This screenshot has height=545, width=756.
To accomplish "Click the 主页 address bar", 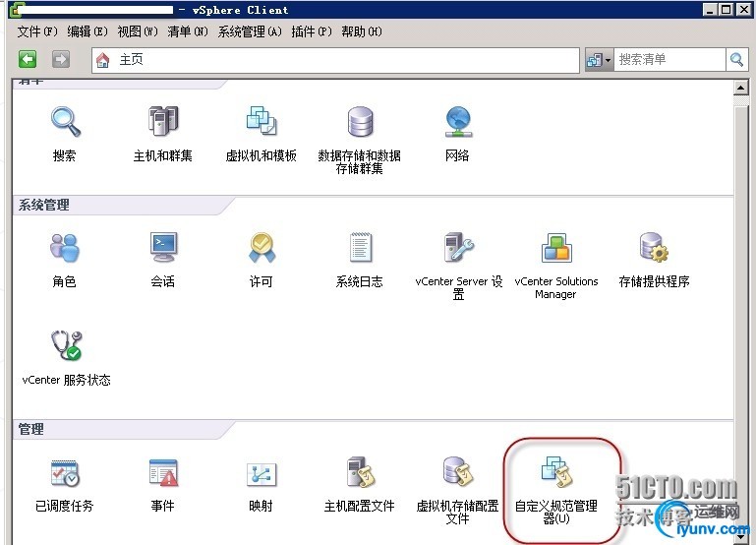I will [x=335, y=60].
